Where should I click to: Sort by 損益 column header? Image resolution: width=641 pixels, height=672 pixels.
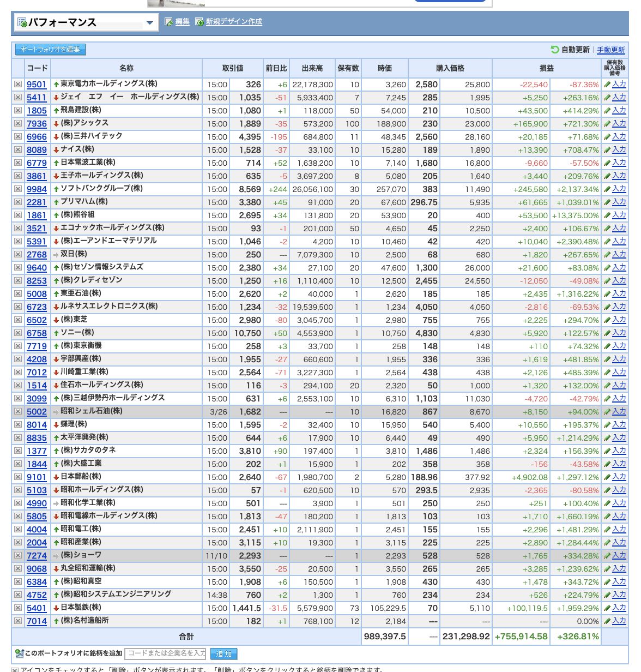(547, 68)
